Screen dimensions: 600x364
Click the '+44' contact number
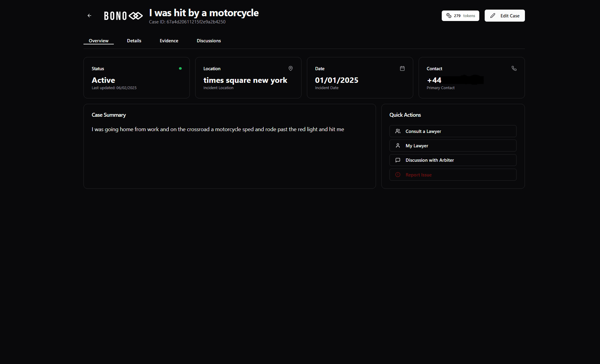434,80
